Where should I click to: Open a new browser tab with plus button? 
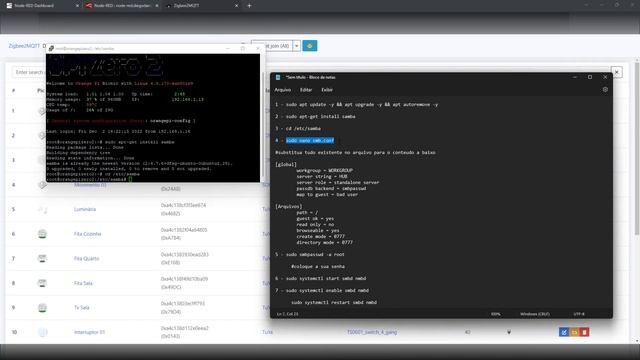(x=249, y=6)
